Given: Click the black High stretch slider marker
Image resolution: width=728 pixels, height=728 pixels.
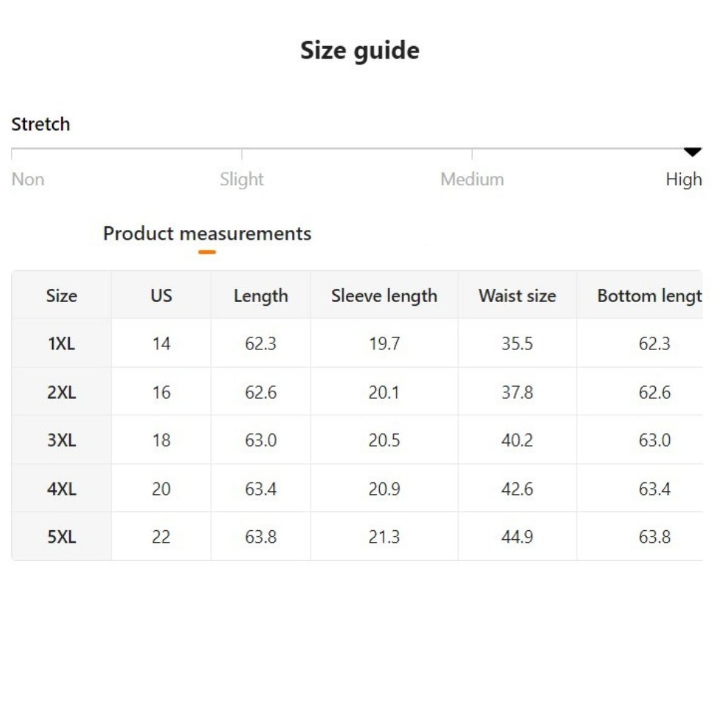Looking at the screenshot, I should [x=692, y=152].
